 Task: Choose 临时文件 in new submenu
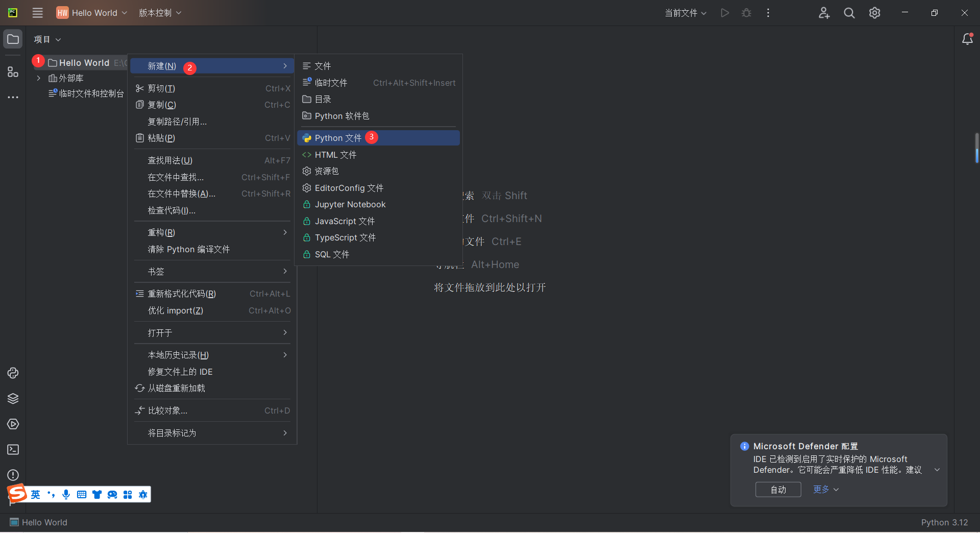click(x=379, y=83)
